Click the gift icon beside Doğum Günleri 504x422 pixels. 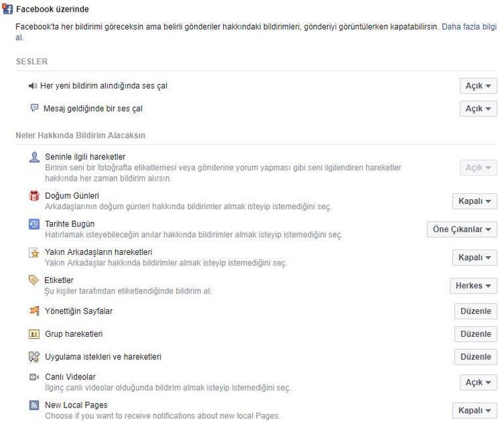35,196
